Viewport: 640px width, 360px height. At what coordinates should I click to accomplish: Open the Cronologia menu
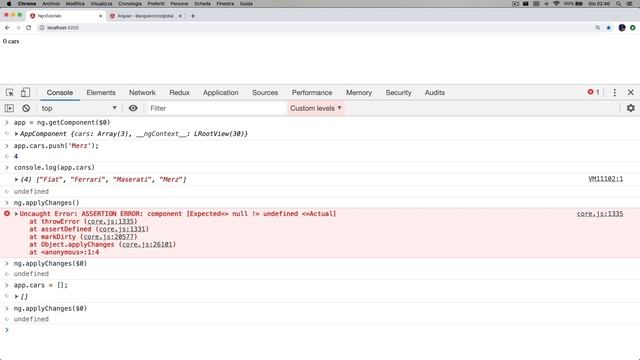pos(130,4)
